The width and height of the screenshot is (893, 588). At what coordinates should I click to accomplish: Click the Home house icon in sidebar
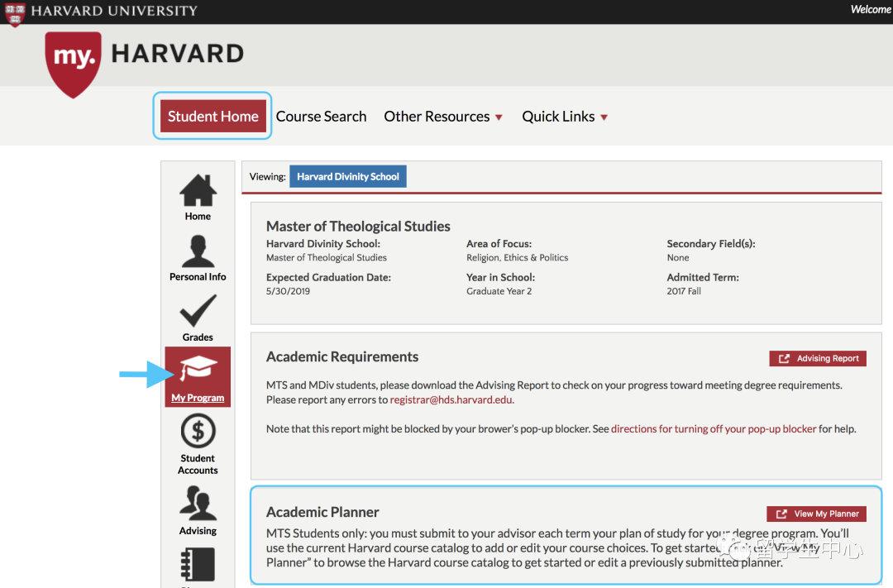[x=198, y=192]
